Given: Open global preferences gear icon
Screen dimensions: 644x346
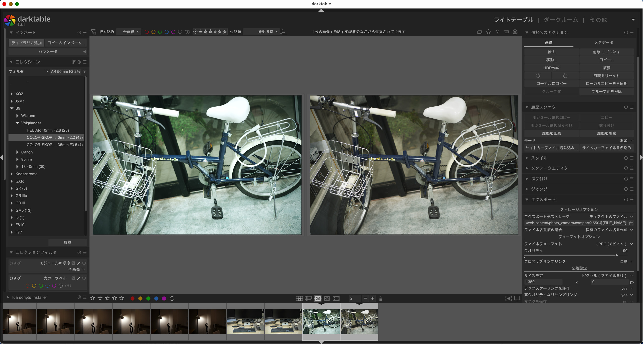Looking at the screenshot, I should click(x=516, y=32).
